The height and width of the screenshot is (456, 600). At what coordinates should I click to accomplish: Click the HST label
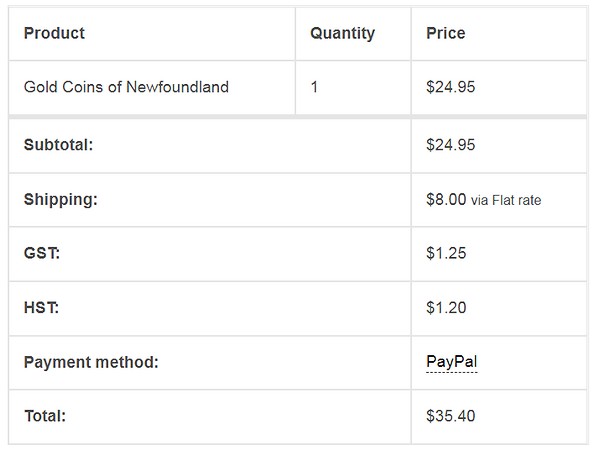point(41,308)
